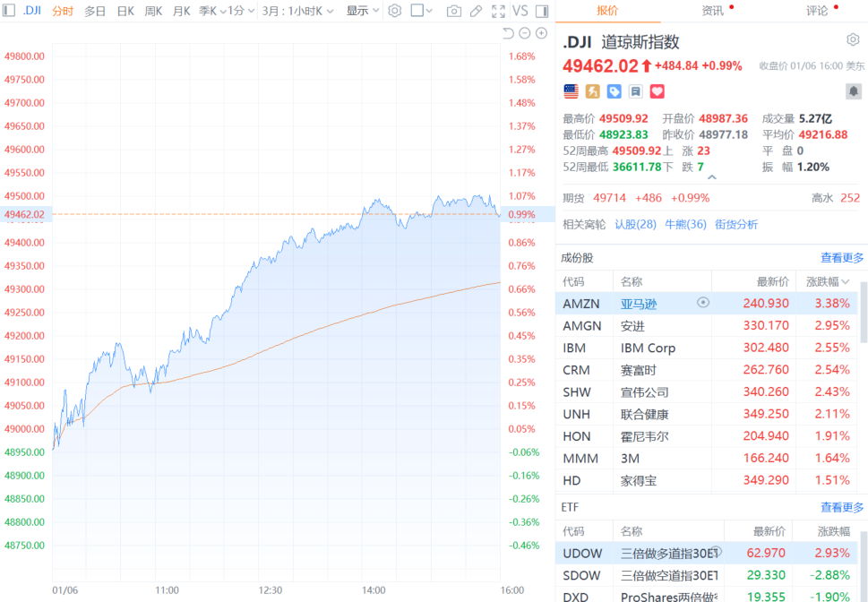Toggle the left sidebar panel icon
This screenshot has width=868, height=602.
pyautogui.click(x=9, y=11)
